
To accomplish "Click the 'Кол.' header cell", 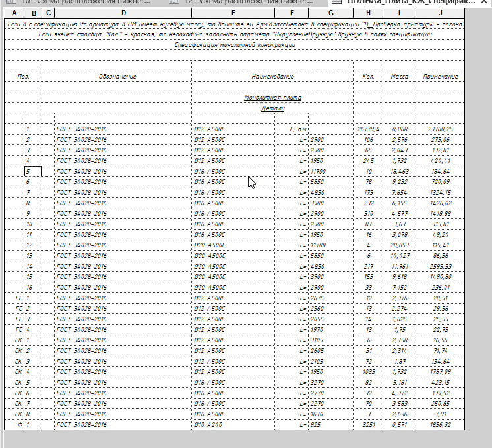I will (x=368, y=77).
